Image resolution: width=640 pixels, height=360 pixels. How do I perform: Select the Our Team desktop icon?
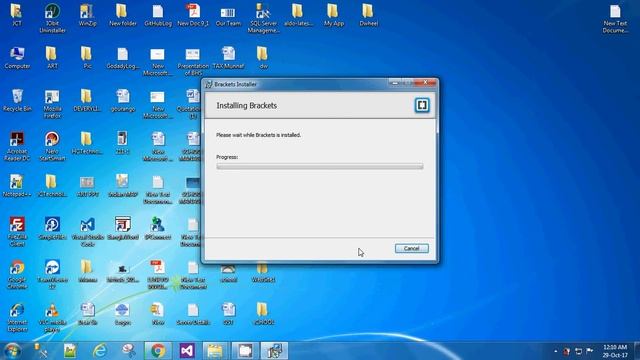(228, 15)
